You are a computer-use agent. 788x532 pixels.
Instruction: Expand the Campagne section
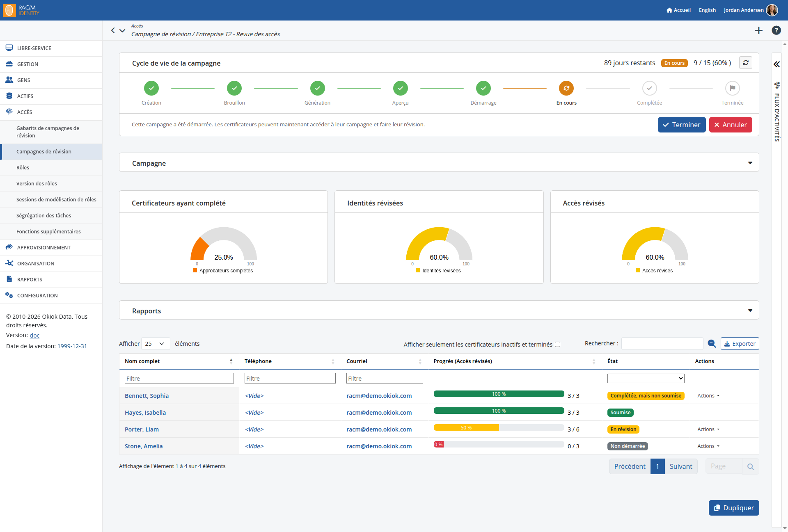point(750,163)
